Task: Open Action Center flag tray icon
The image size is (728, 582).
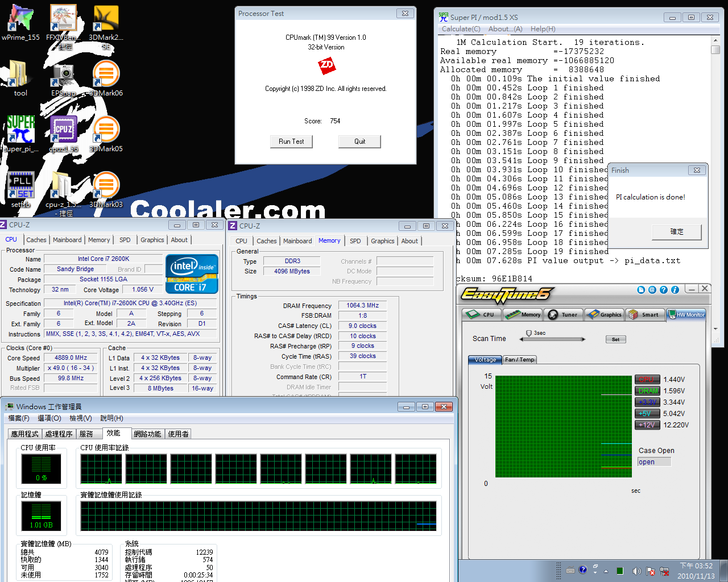Action: (650, 571)
